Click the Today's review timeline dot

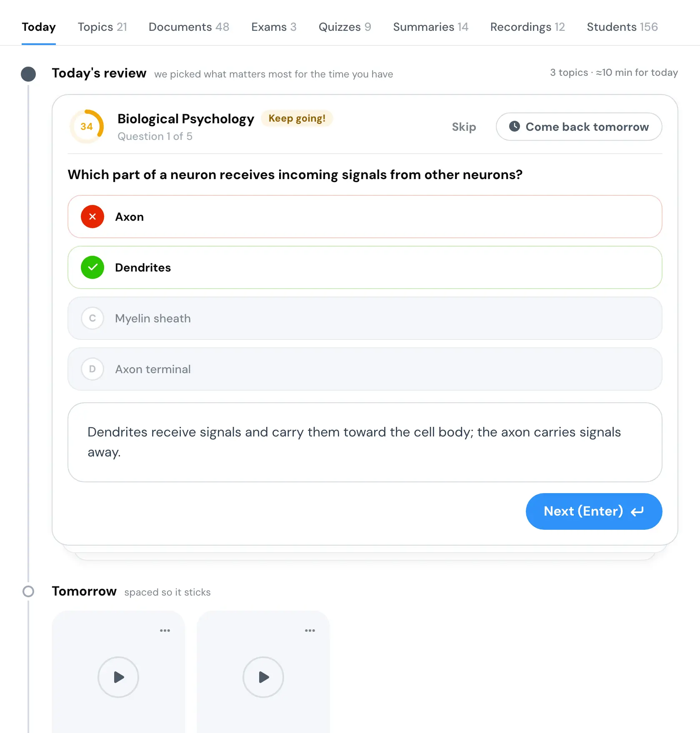point(28,74)
